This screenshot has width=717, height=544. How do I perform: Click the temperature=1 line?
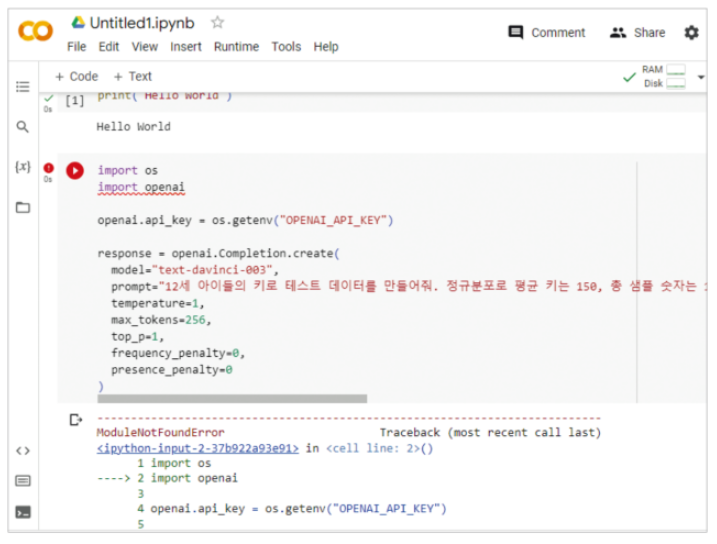[158, 303]
